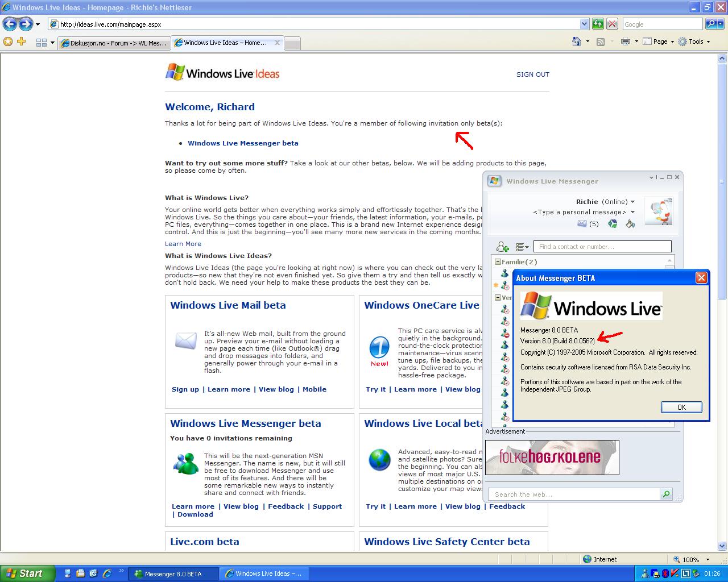Open MSN Today globe icon in Messenger
This screenshot has width=728, height=582.
coord(613,224)
